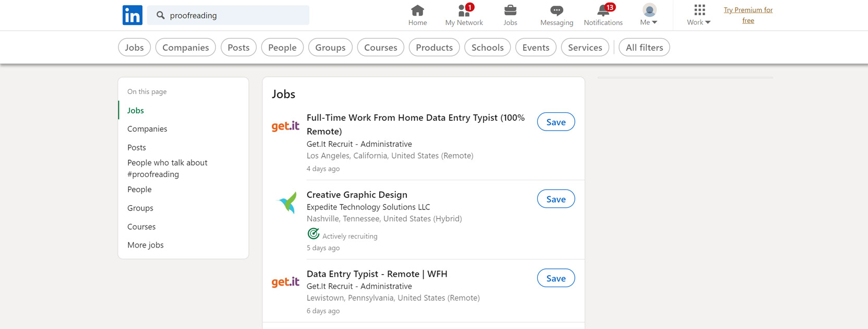Filter results by Posts pill
Image resolution: width=868 pixels, height=329 pixels.
coord(238,48)
